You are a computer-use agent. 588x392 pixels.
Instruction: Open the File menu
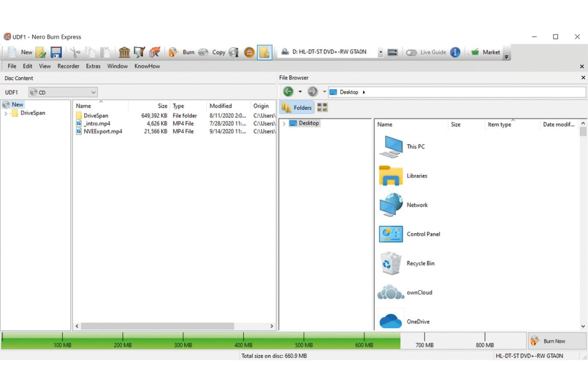click(x=12, y=66)
